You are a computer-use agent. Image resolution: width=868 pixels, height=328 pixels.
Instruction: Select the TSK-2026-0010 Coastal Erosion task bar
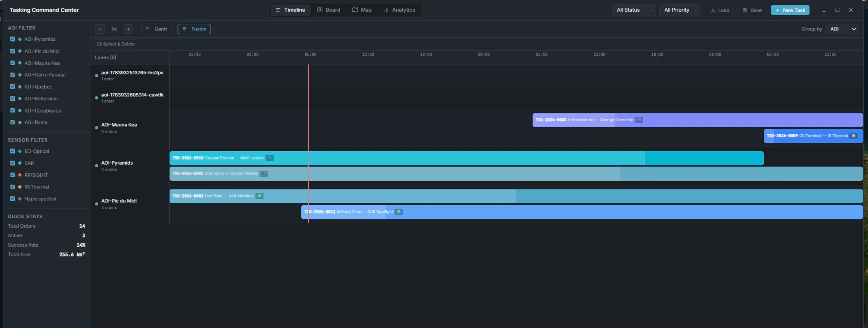[467, 158]
